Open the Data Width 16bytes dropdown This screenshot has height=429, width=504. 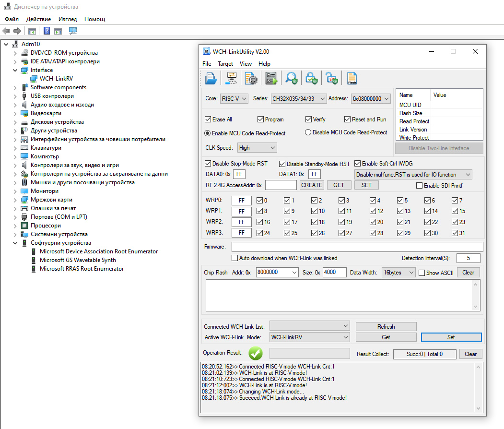click(399, 273)
